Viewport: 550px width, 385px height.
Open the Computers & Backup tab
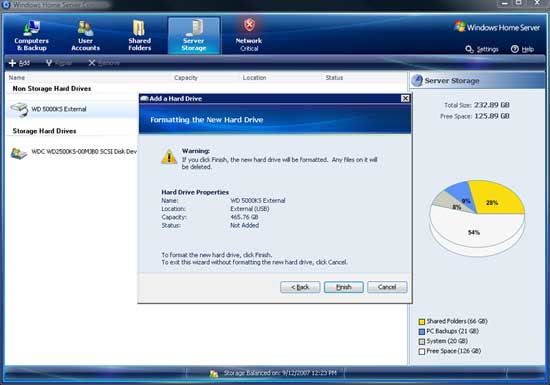[31, 35]
